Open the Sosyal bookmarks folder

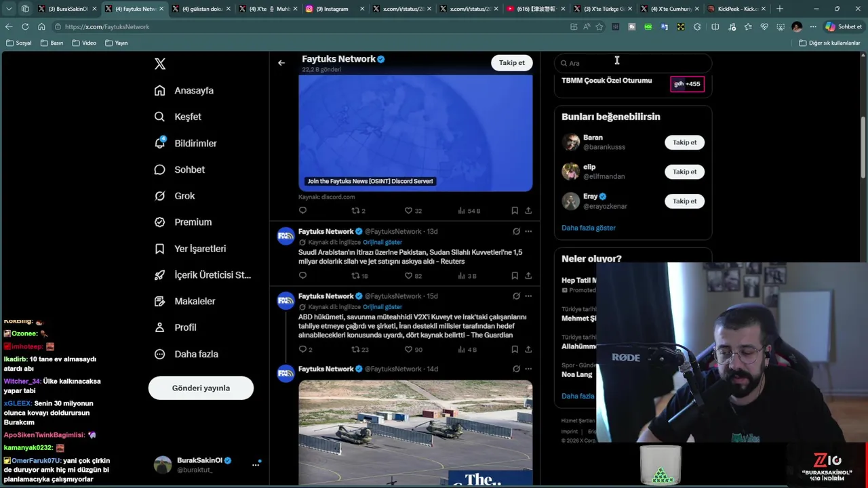[19, 43]
